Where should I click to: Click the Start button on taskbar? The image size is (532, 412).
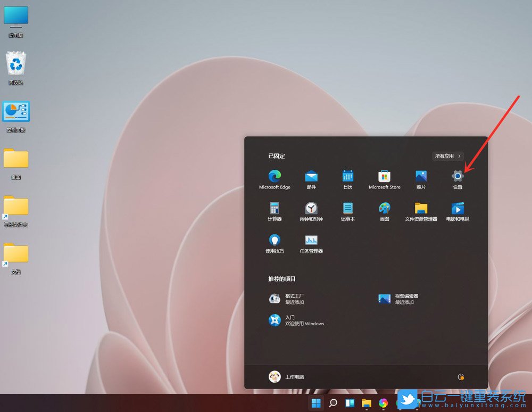316,403
